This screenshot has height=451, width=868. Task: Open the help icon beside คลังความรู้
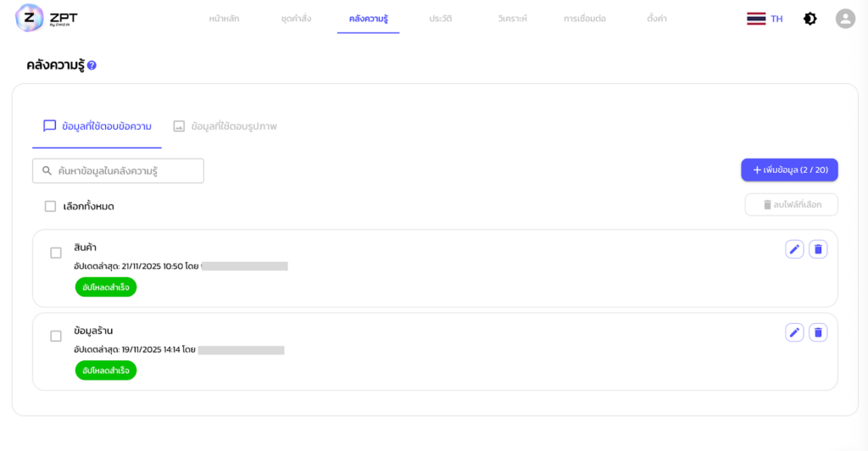pyautogui.click(x=92, y=65)
